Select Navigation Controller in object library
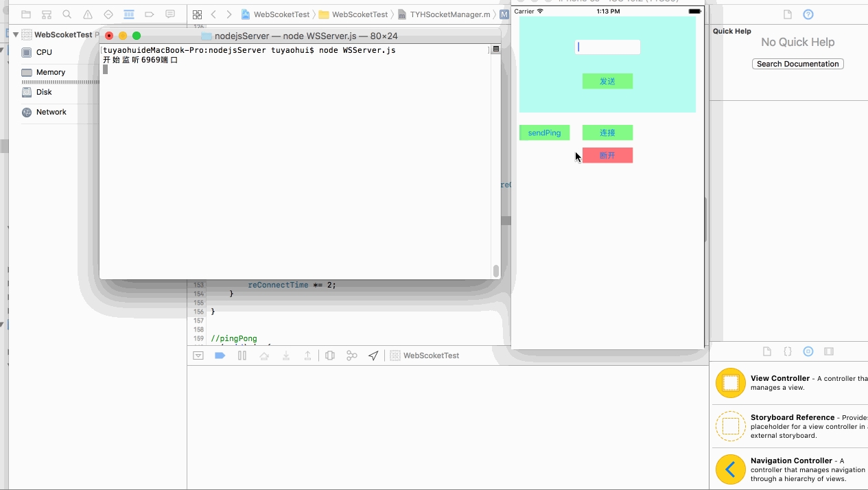The height and width of the screenshot is (490, 868). click(x=789, y=469)
